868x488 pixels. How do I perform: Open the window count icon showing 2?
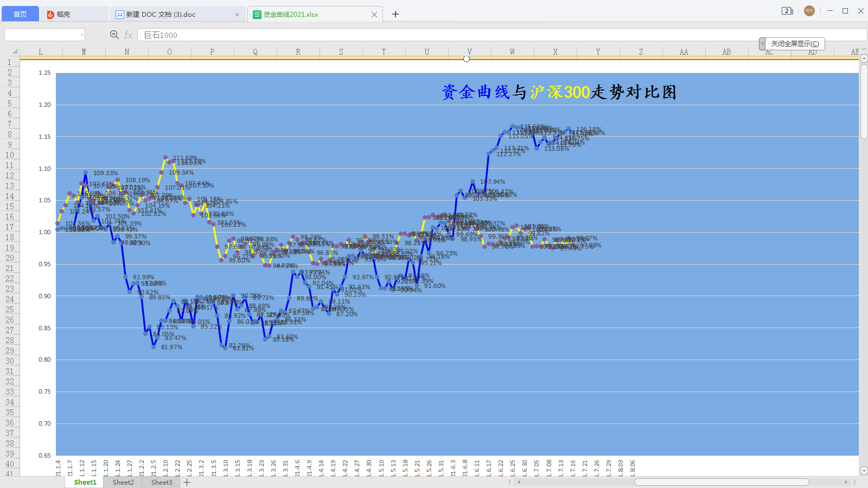787,11
